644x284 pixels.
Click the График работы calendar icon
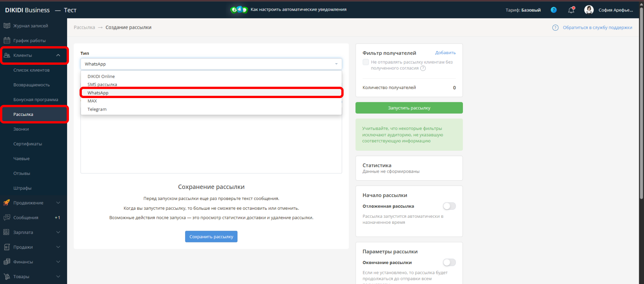click(x=7, y=41)
